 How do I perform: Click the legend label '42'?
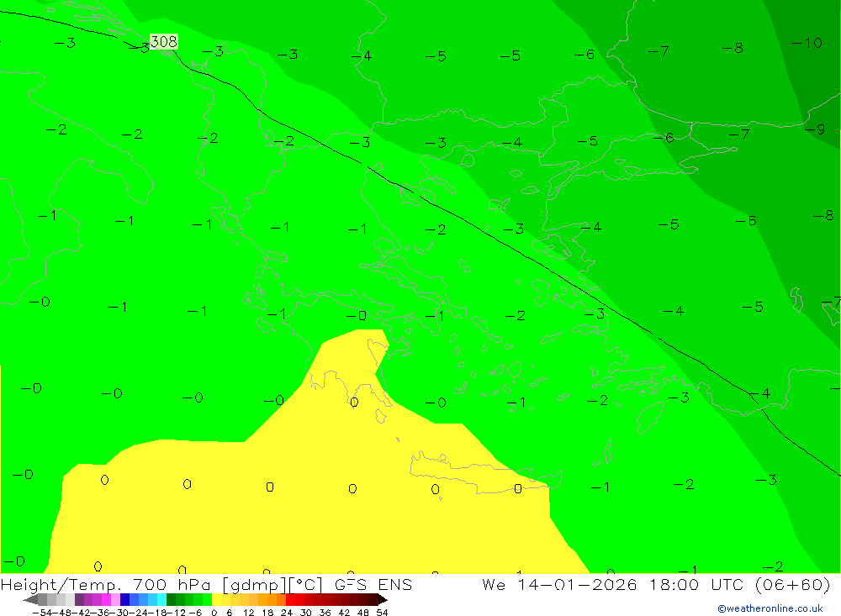coord(344,613)
